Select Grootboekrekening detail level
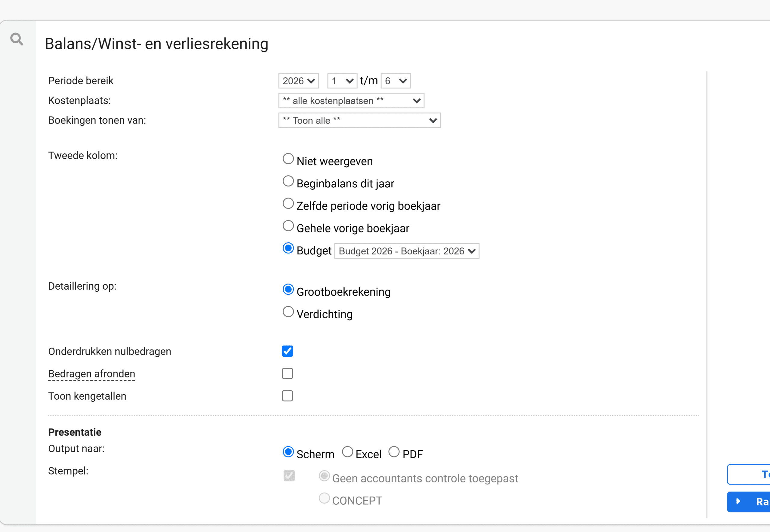 pyautogui.click(x=288, y=289)
